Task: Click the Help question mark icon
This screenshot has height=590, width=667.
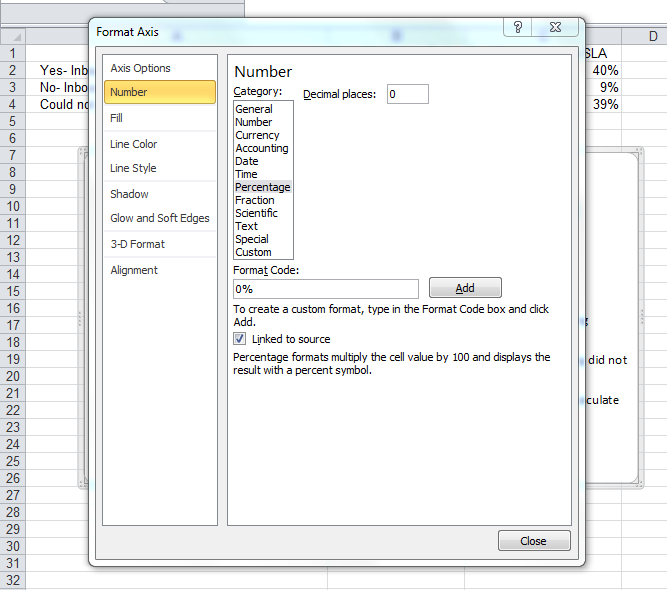Action: coord(518,27)
